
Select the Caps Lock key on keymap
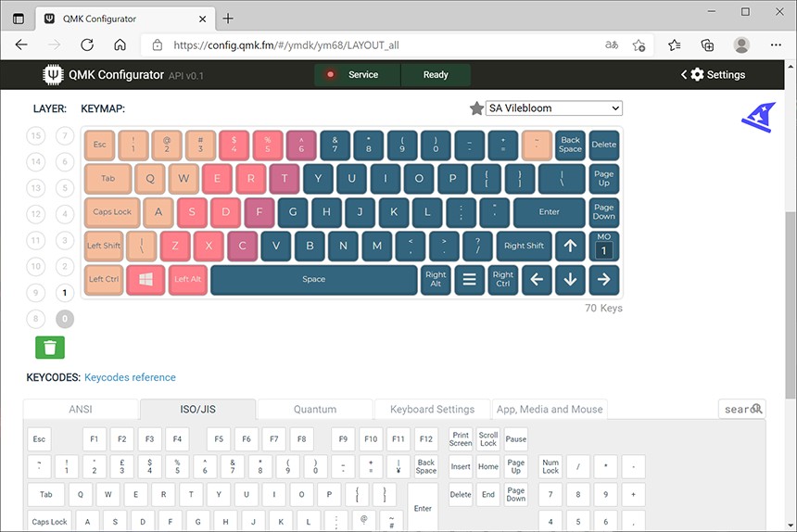(x=112, y=212)
